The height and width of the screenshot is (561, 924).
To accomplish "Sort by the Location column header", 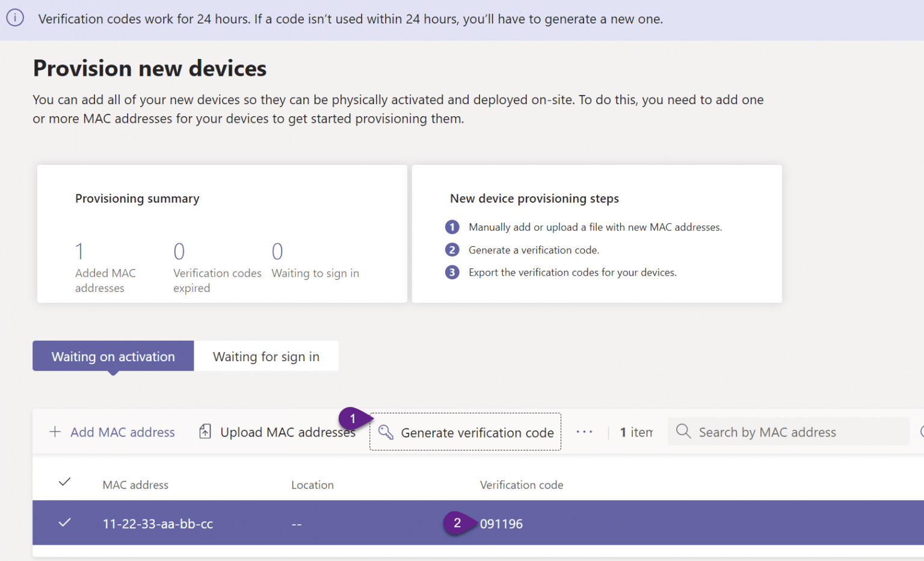I will (312, 485).
